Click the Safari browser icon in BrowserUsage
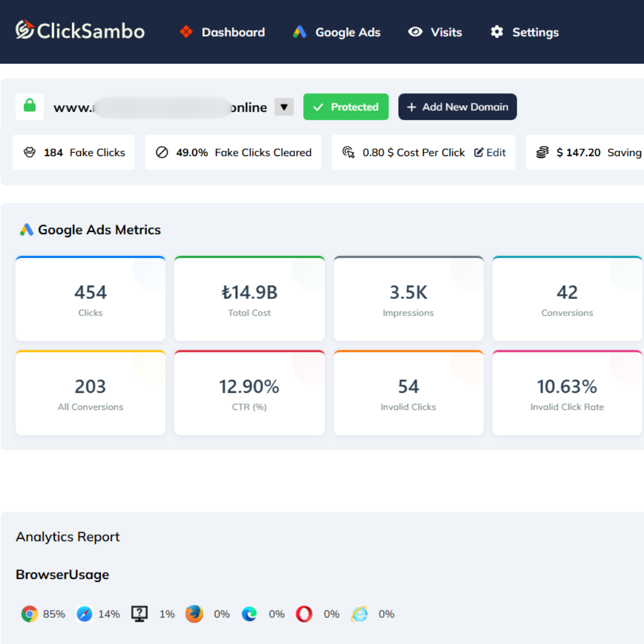Screen dimensions: 644x644 click(x=85, y=613)
